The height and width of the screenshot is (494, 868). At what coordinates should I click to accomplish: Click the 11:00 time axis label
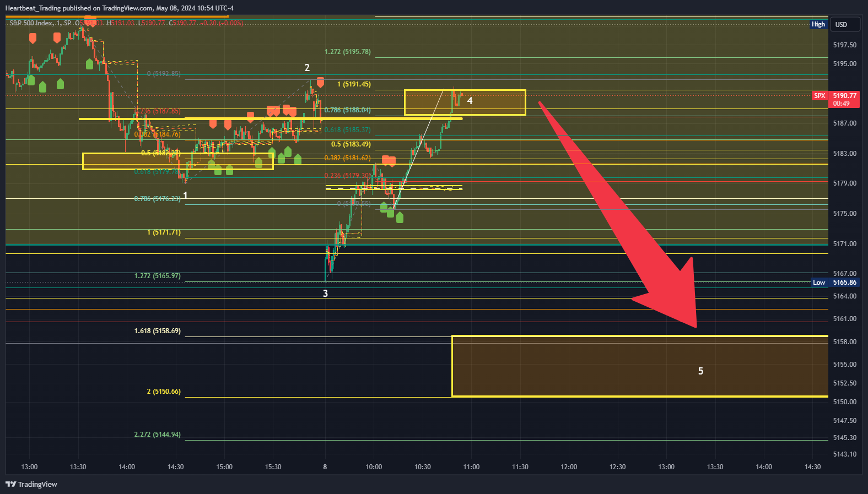pos(471,467)
